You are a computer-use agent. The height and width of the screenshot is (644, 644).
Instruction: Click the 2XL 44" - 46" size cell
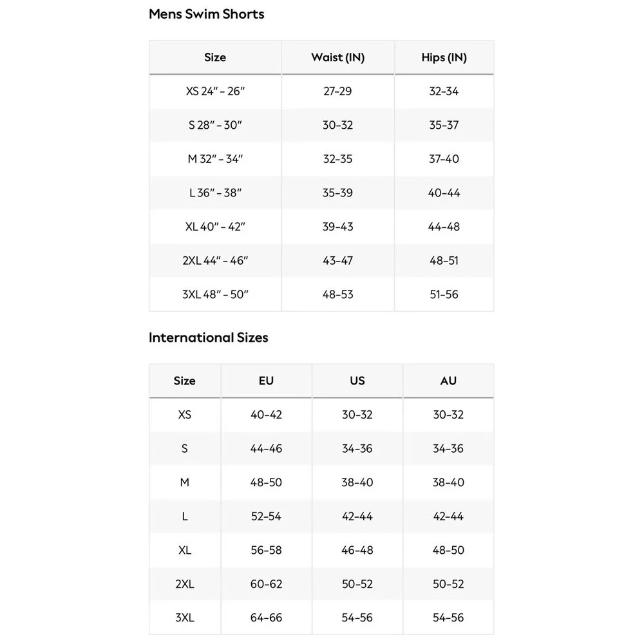coord(215,260)
